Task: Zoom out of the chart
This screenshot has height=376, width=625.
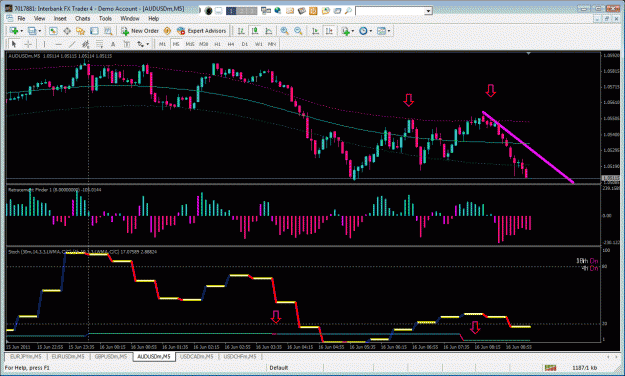Action: pos(298,31)
